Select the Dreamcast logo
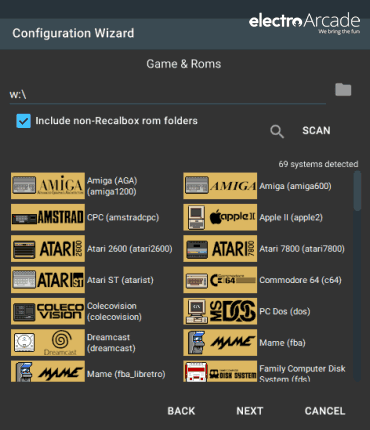 click(48, 343)
